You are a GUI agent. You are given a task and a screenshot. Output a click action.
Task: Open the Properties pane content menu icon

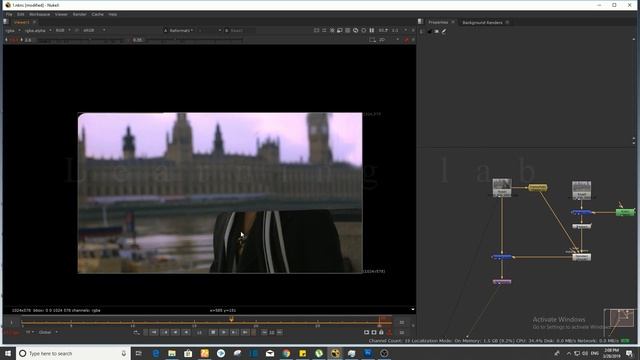click(420, 22)
